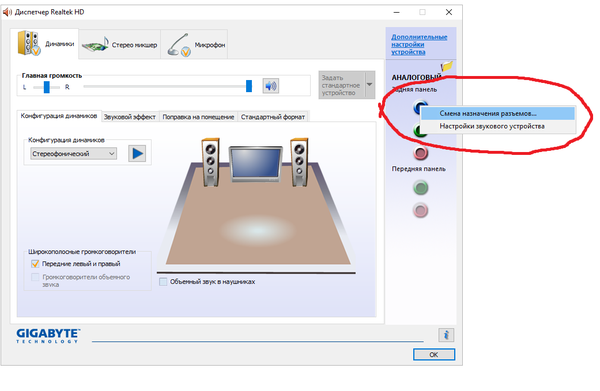Viewport: 600px width, 391px height.
Task: Click the pink front panel jack
Action: point(421,210)
